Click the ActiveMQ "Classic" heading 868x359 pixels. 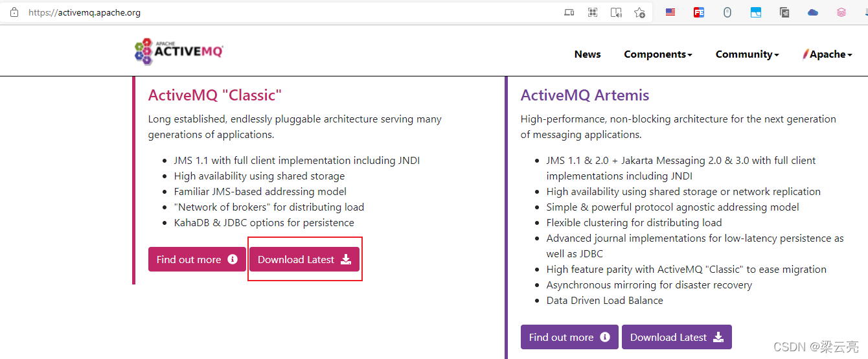[215, 95]
